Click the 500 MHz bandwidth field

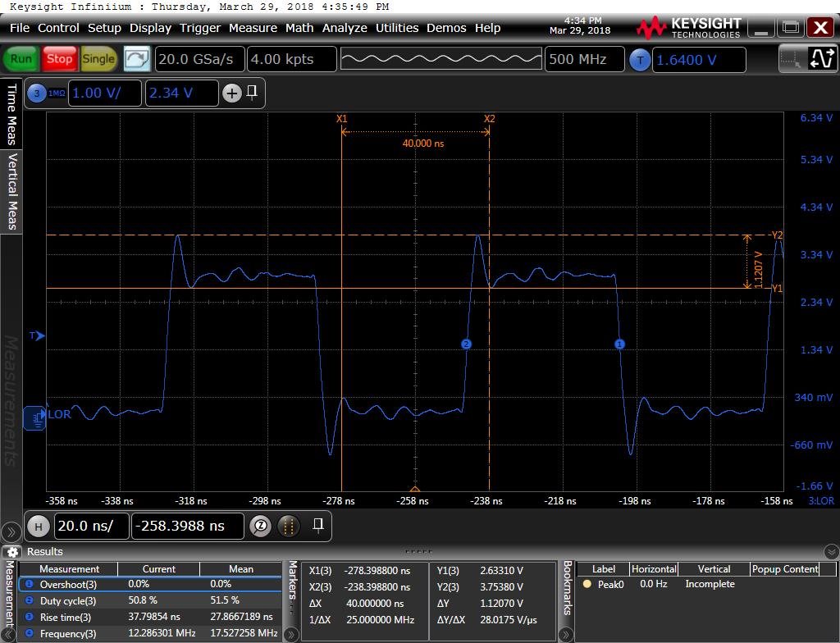tap(584, 59)
